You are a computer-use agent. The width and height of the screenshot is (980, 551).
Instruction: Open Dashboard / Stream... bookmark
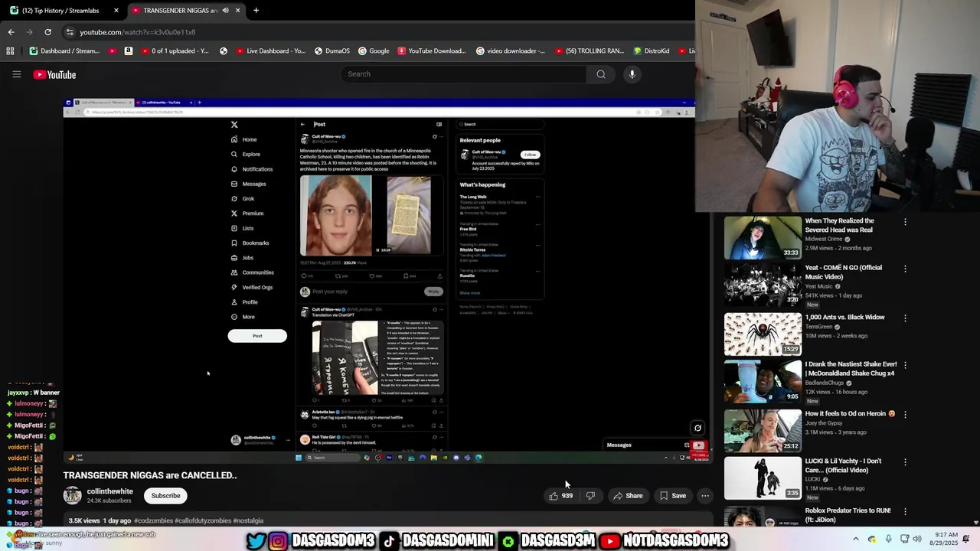tap(64, 51)
